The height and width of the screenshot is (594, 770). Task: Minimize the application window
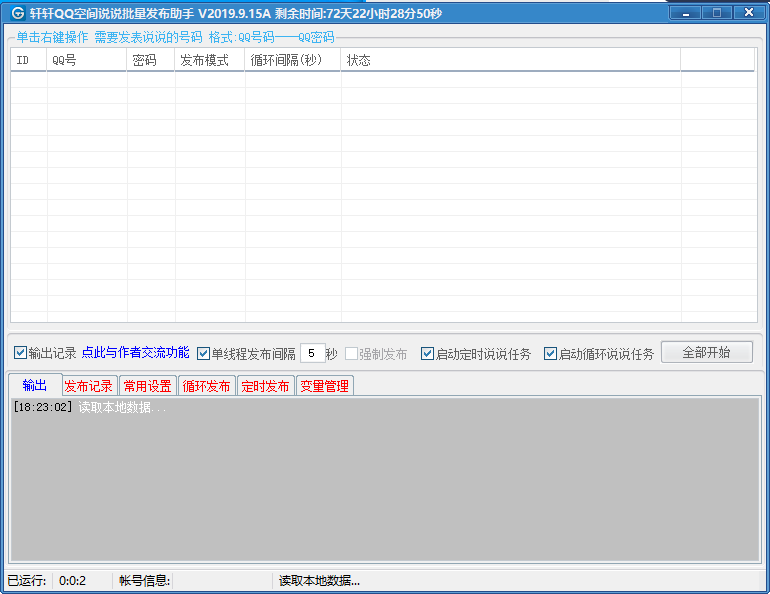coord(686,12)
